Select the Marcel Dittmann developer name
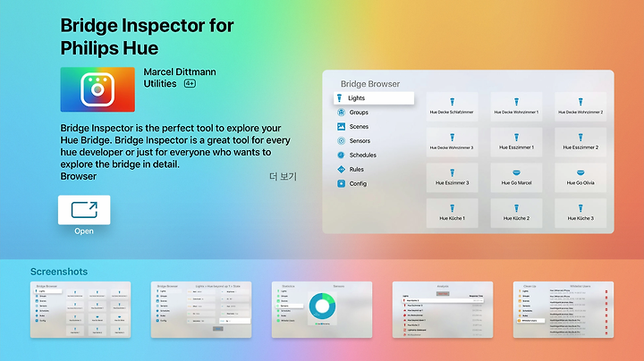 tap(180, 71)
